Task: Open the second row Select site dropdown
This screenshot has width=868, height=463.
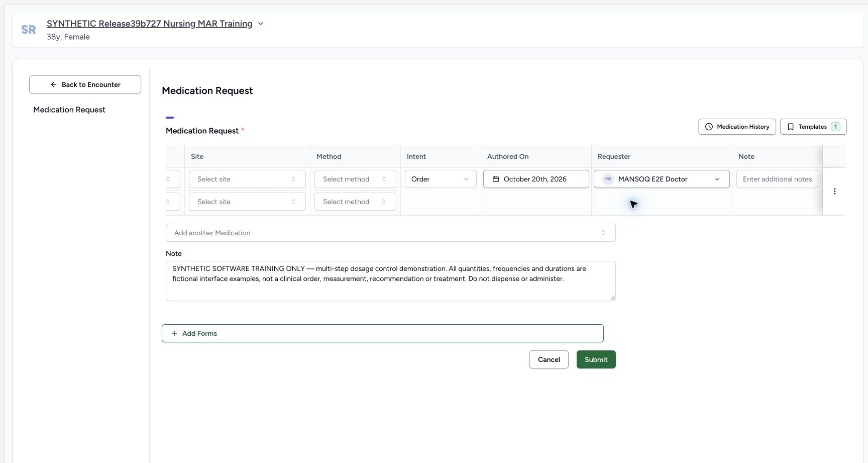Action: pos(247,202)
